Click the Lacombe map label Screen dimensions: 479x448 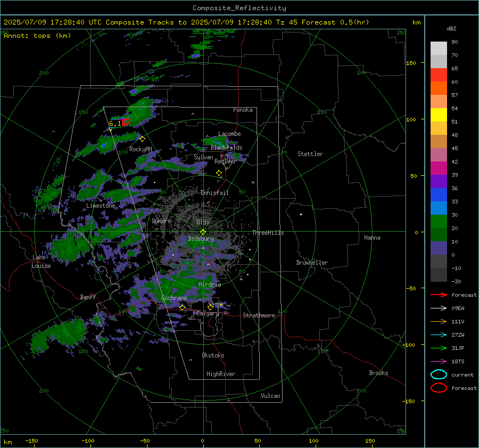pyautogui.click(x=229, y=134)
